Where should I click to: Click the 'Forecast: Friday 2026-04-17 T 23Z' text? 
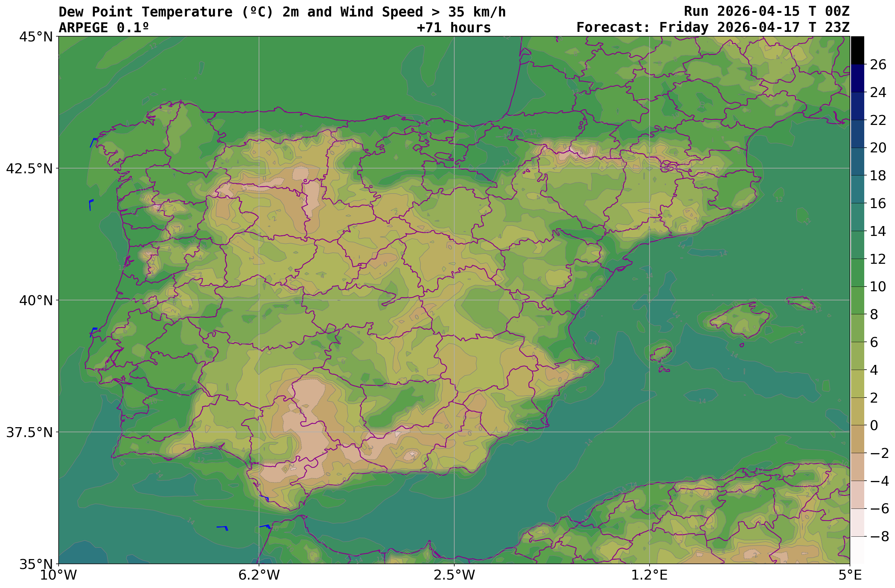click(x=713, y=27)
